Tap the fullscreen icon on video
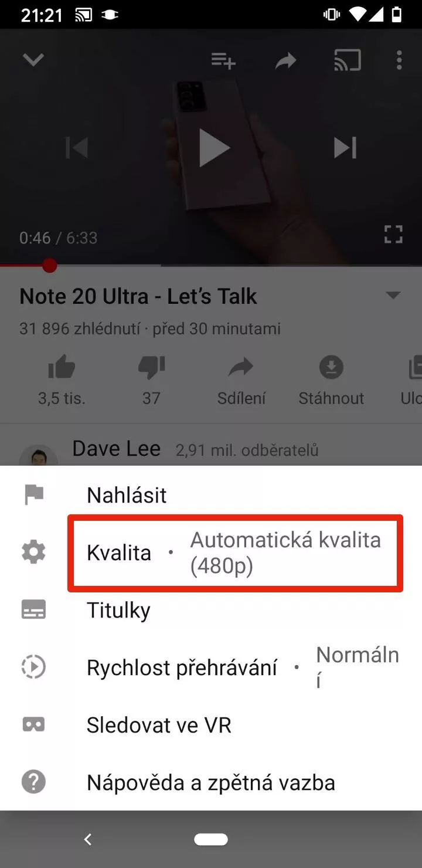 pyautogui.click(x=393, y=235)
